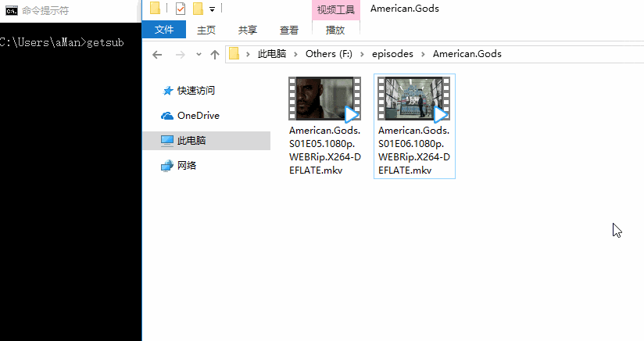Click the American.Gods Explorer window title
644x341 pixels.
pyautogui.click(x=405, y=9)
